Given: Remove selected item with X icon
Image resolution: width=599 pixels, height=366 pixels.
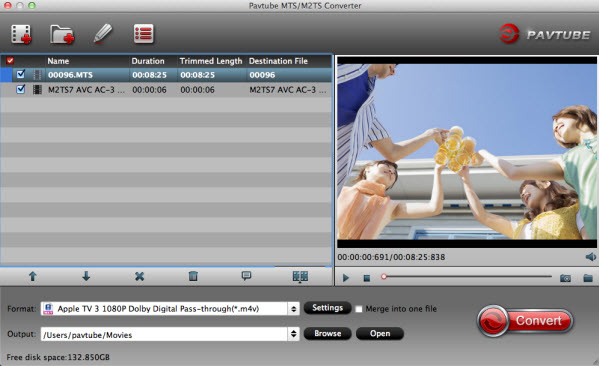Looking at the screenshot, I should pyautogui.click(x=139, y=276).
